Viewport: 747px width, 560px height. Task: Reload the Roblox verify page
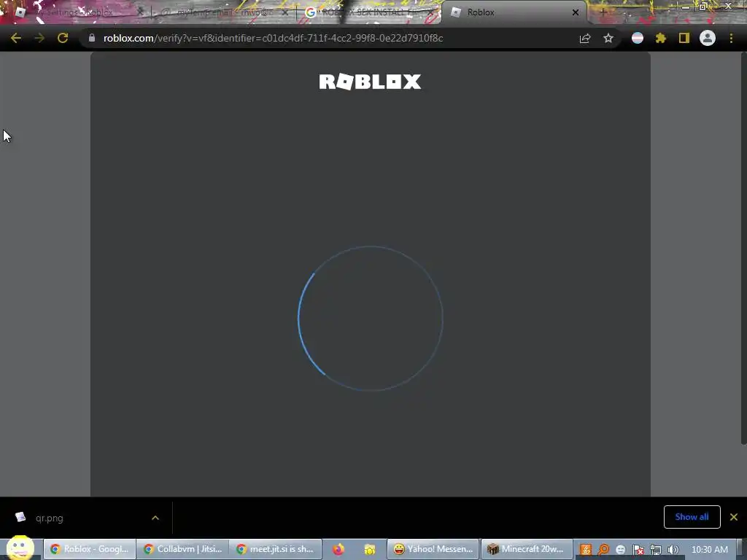(63, 38)
